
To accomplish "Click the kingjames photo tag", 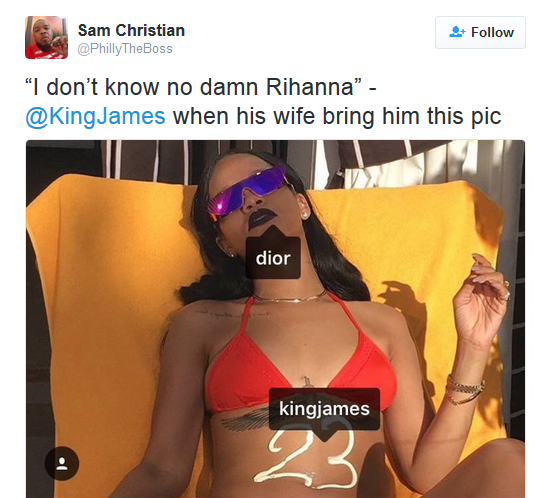I will click(x=324, y=409).
